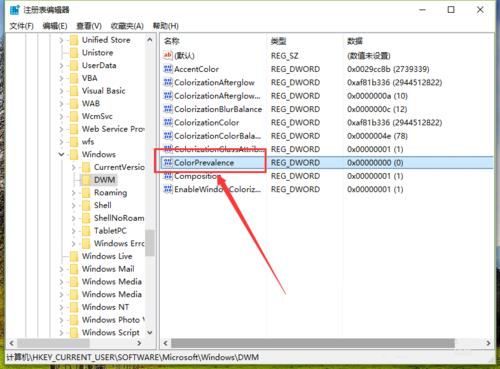Click tree pane horizontal scroll-right arrow
500x369 pixels.
tap(139, 343)
